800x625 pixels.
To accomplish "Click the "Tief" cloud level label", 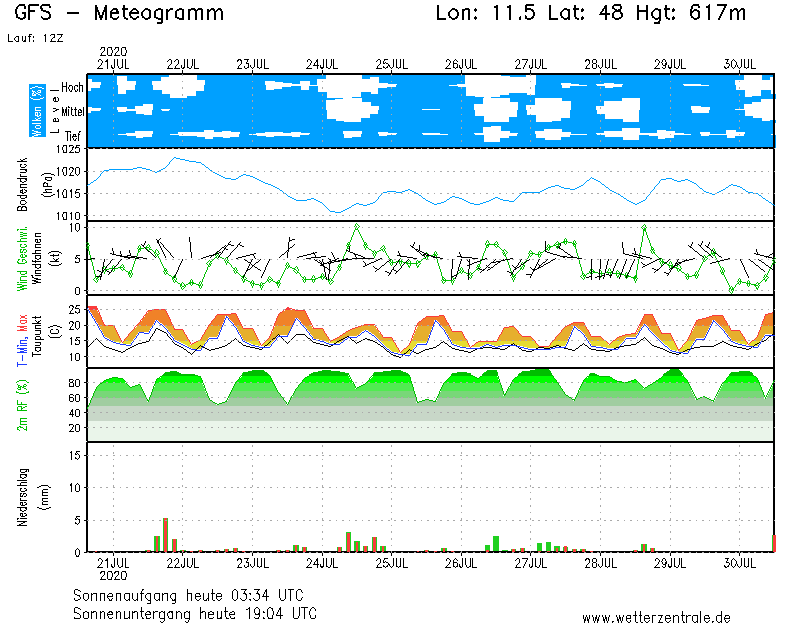I will coord(73,136).
